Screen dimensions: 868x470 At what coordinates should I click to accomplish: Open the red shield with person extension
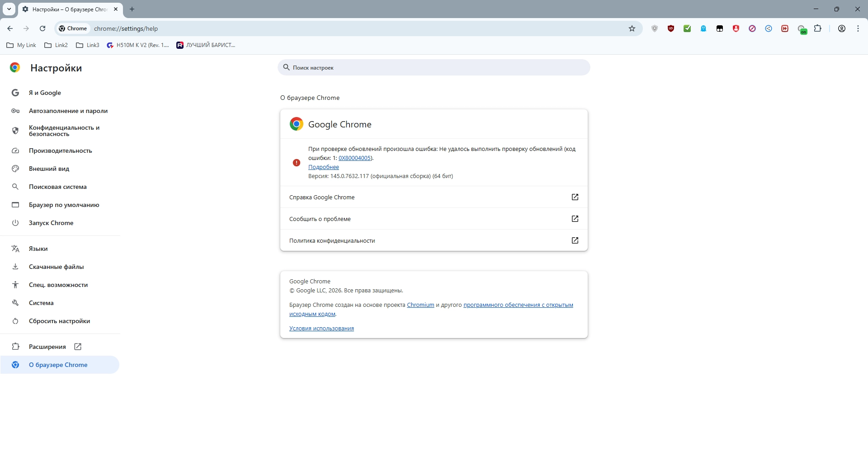tap(736, 28)
